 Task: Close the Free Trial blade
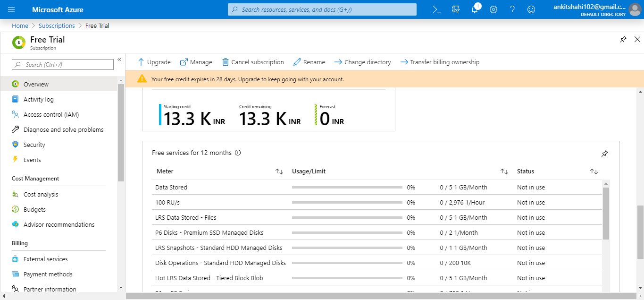tap(637, 39)
